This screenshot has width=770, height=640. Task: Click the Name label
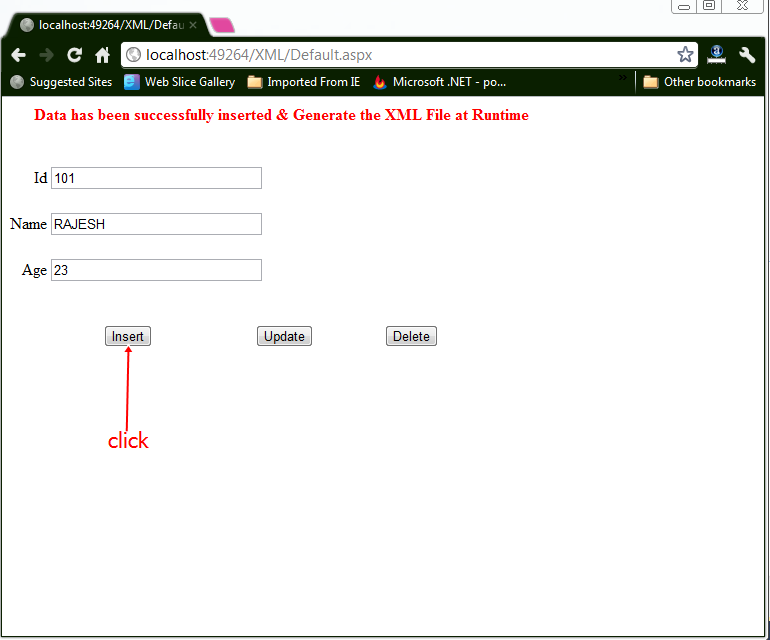[28, 224]
